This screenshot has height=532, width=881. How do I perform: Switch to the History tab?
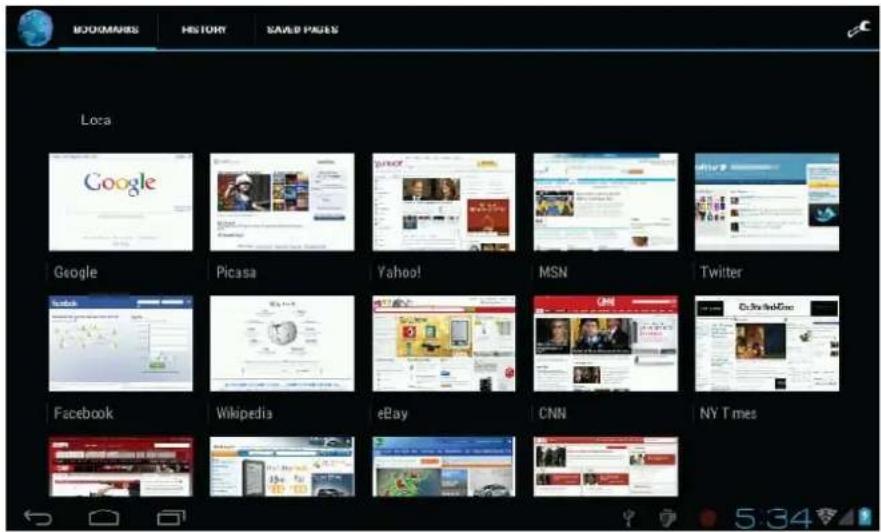coord(204,29)
